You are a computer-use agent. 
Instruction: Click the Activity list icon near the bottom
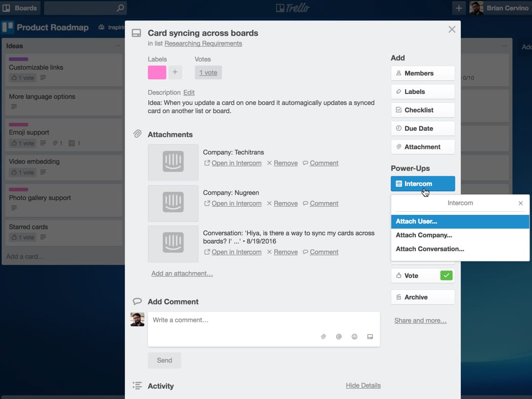[x=137, y=386]
